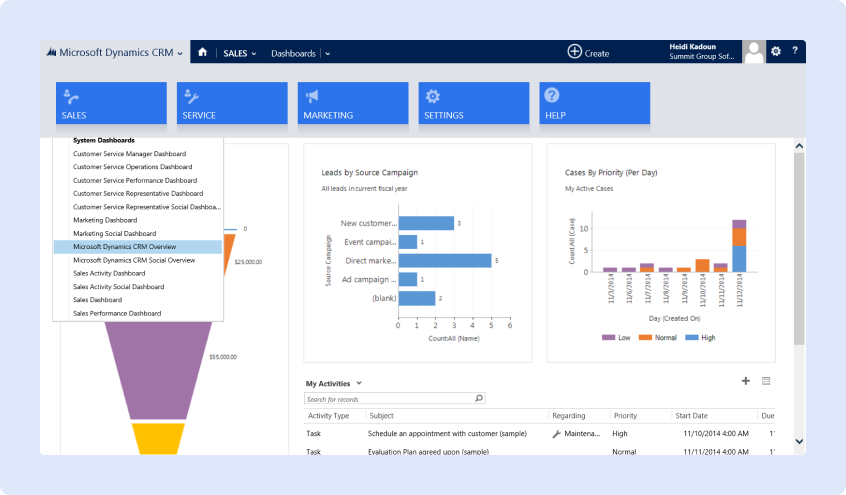The height and width of the screenshot is (495, 846).
Task: Select Customer Service Representative Social Dashboard
Action: coord(147,207)
